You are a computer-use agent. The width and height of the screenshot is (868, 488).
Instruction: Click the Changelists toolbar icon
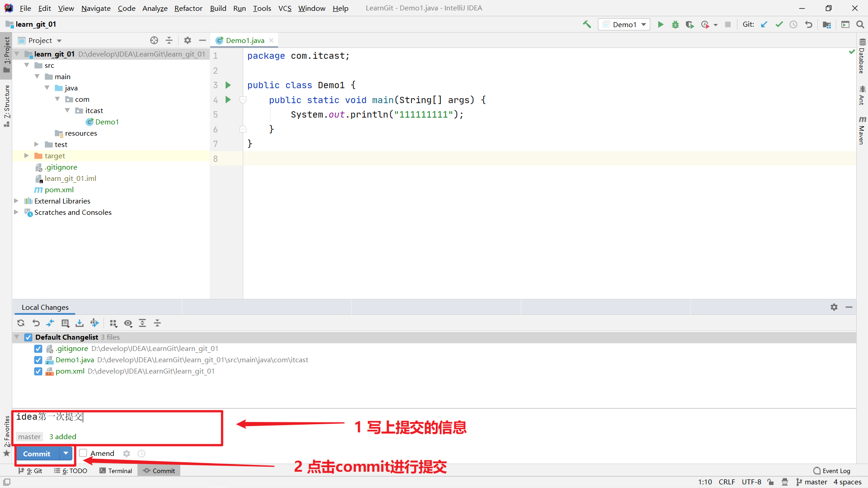tap(65, 323)
